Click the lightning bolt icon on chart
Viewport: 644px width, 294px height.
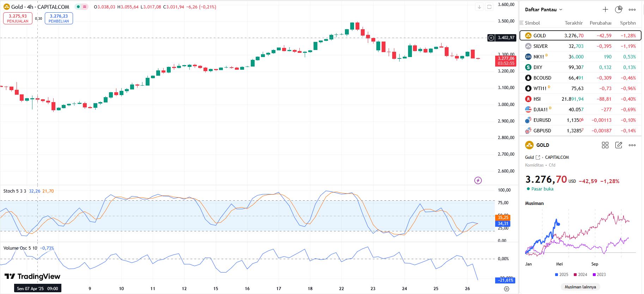[478, 181]
